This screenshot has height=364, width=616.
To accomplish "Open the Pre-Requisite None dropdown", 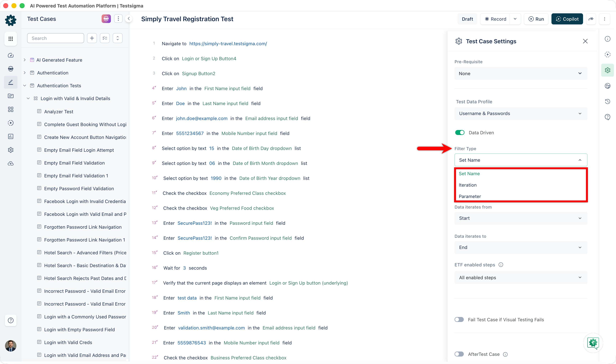I will [x=521, y=73].
